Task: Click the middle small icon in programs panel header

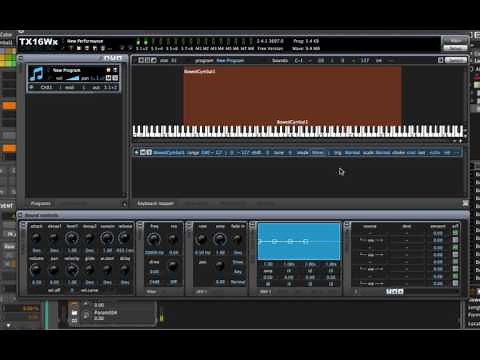Action: (113, 58)
